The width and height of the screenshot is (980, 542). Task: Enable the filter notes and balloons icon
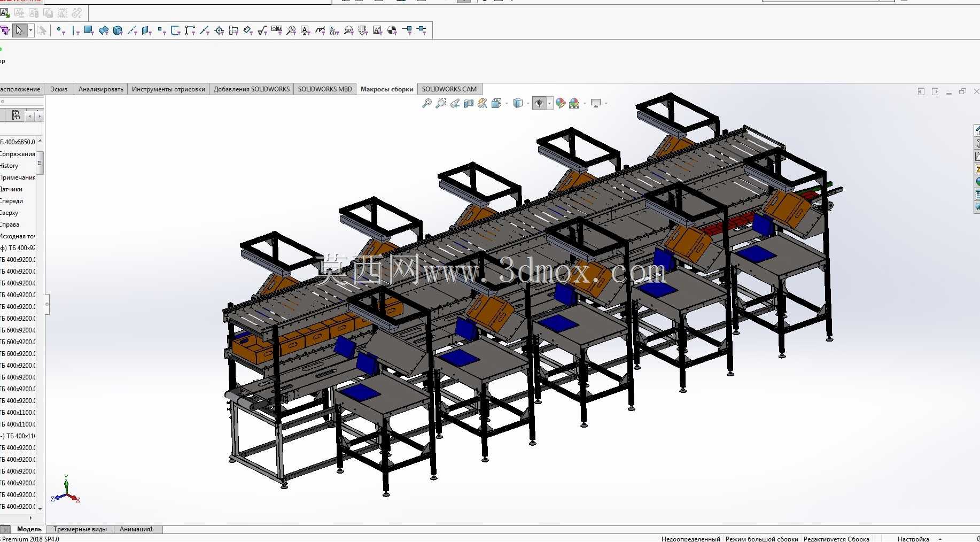pos(291,30)
